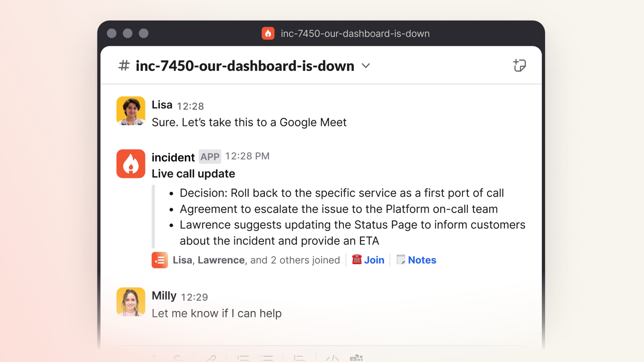Open the inc-7450-our-dashboard-is-down channel name menu
Screen dimensions: 644x362
pyautogui.click(x=245, y=66)
